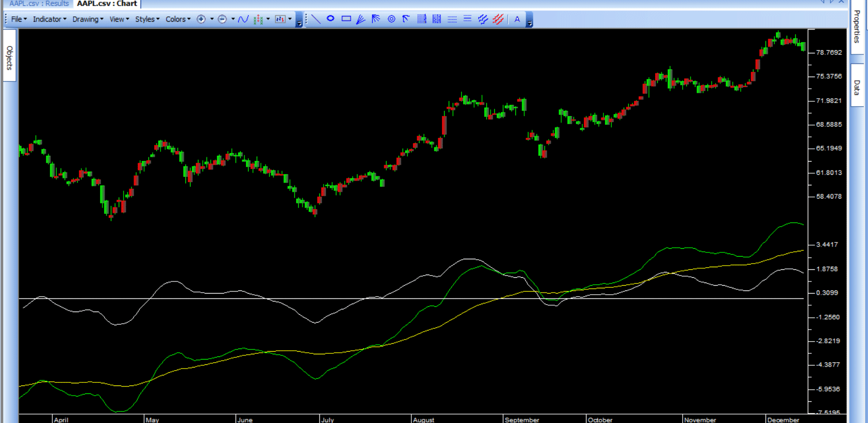The width and height of the screenshot is (868, 423).
Task: Select the rectangle drawing tool
Action: click(346, 19)
